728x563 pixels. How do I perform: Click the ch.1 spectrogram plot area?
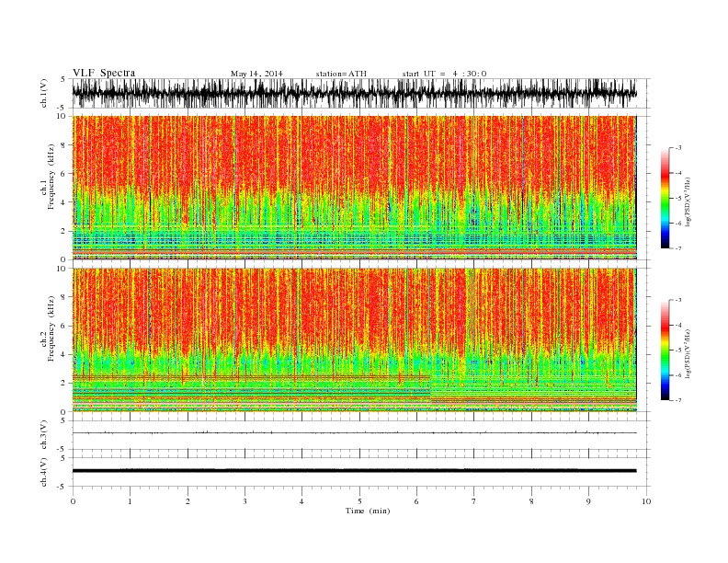[x=354, y=188]
